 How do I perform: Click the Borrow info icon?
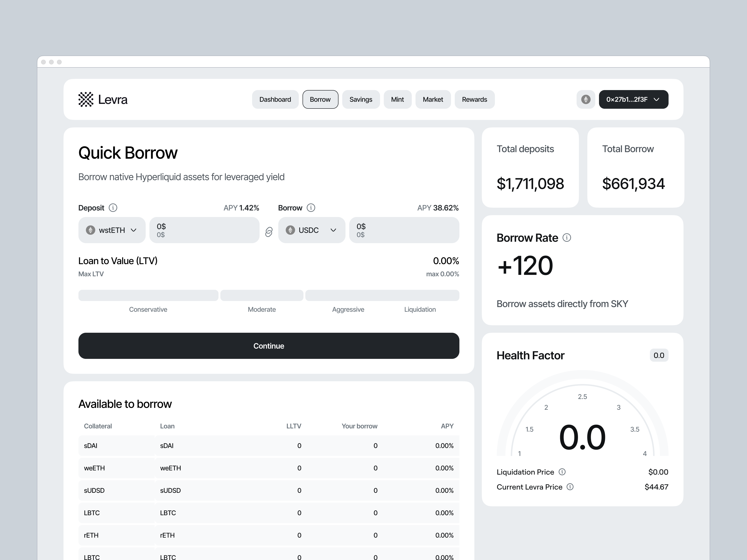311,208
